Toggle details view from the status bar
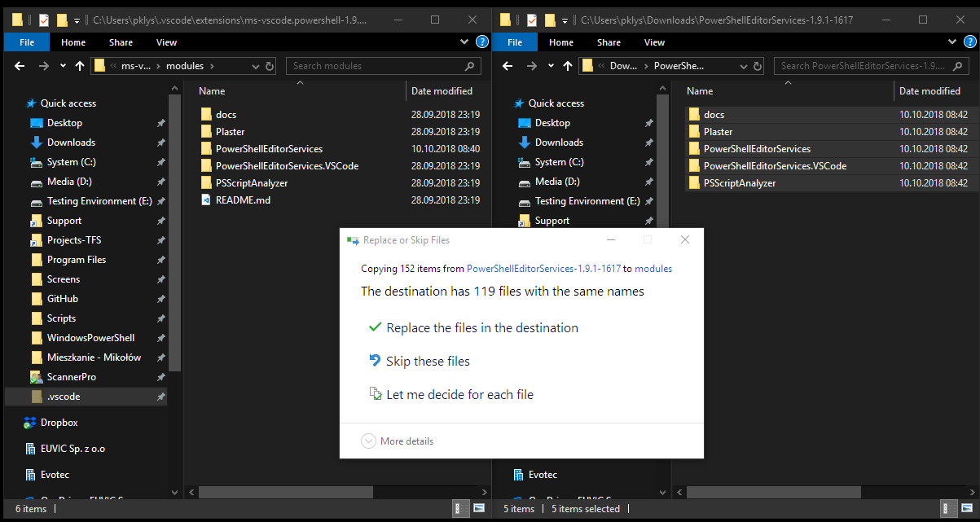 460,508
